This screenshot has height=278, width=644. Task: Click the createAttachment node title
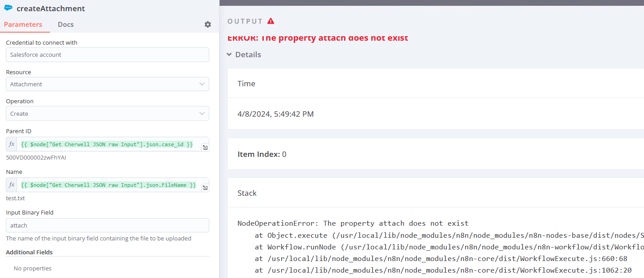pyautogui.click(x=51, y=8)
